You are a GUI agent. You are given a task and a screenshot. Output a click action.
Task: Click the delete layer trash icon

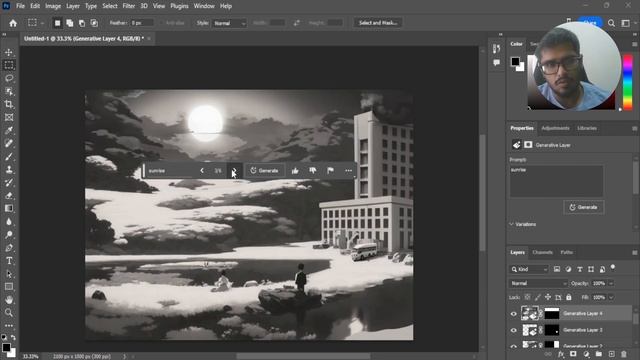(x=624, y=354)
